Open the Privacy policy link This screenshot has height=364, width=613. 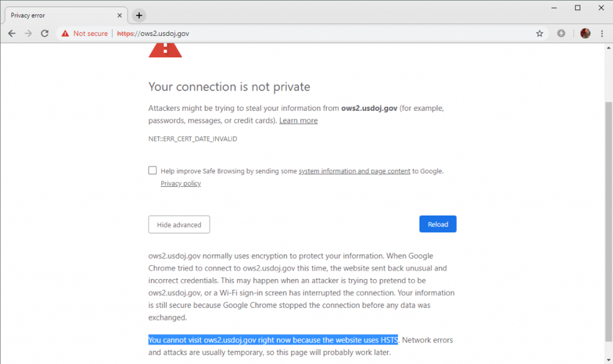point(181,183)
